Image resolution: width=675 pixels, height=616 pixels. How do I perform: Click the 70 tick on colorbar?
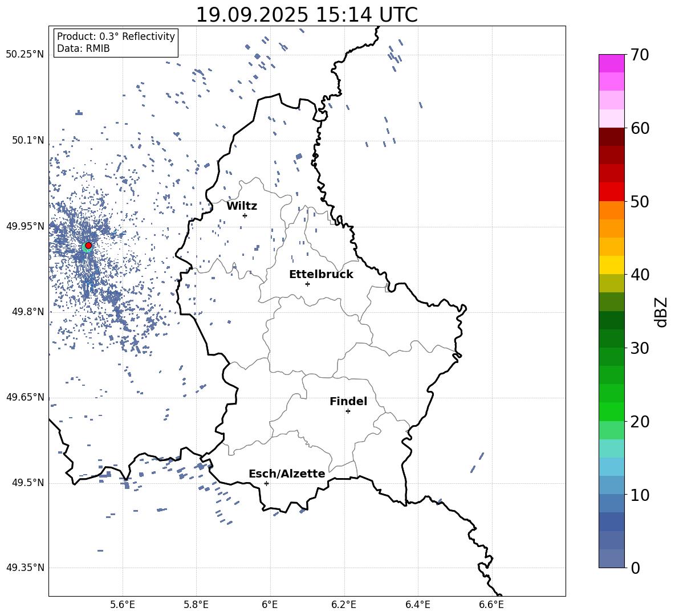click(640, 55)
